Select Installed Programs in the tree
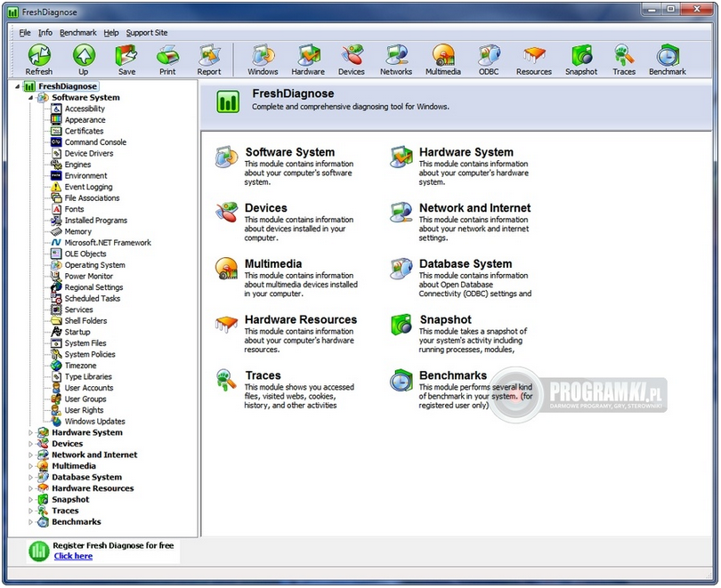Image resolution: width=721 pixels, height=588 pixels. pos(95,221)
